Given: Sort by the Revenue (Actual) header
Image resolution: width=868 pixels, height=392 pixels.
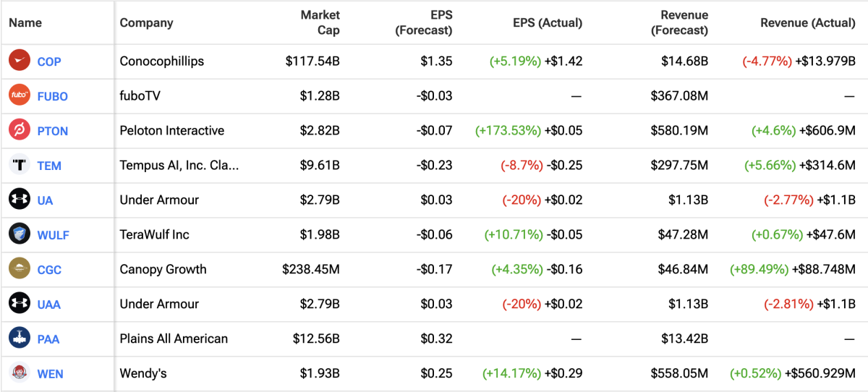Looking at the screenshot, I should (807, 22).
